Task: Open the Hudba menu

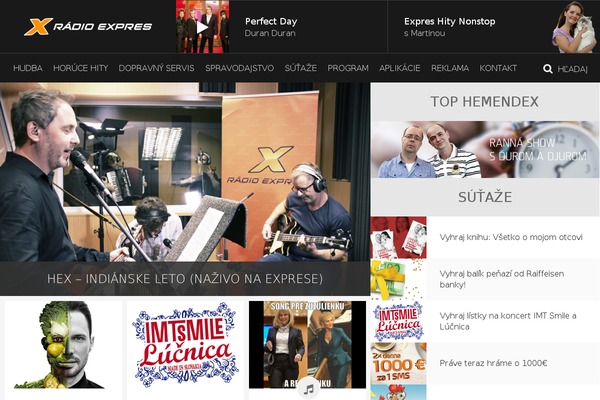Action: point(28,68)
